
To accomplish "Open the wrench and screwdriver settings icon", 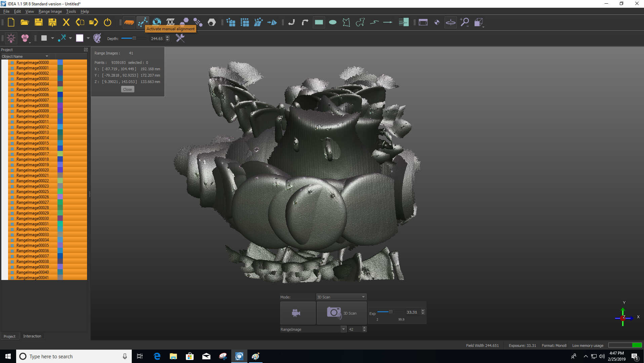I will (180, 38).
